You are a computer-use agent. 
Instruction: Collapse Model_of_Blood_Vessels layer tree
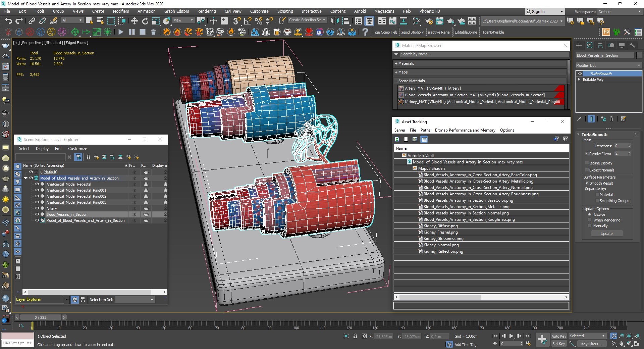tap(25, 178)
